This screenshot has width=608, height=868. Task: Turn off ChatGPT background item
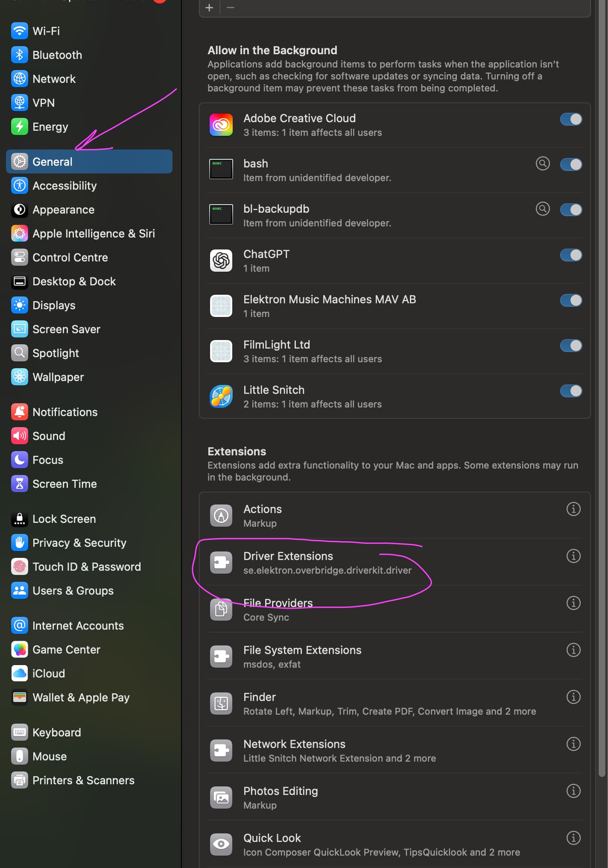pos(571,255)
